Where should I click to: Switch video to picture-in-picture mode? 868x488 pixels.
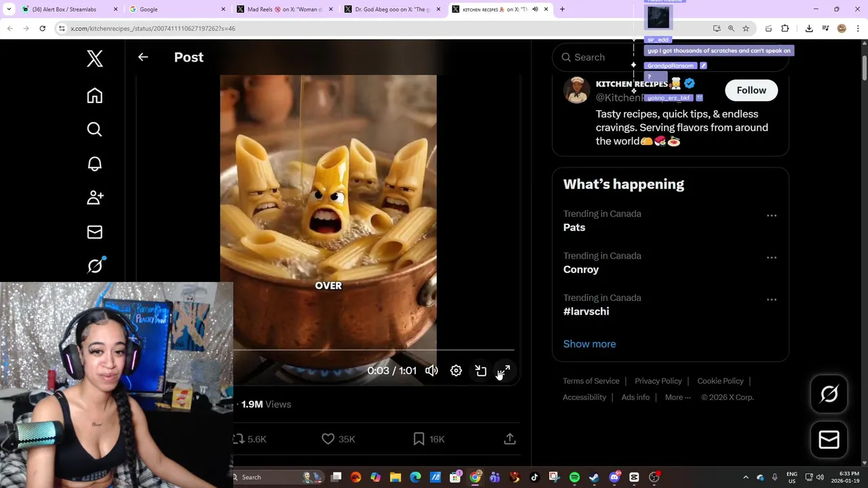tap(481, 371)
